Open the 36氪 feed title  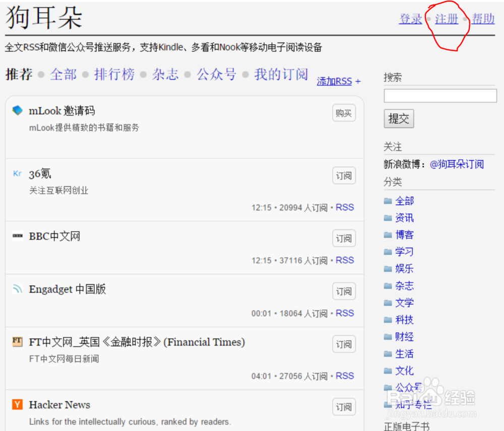click(40, 174)
